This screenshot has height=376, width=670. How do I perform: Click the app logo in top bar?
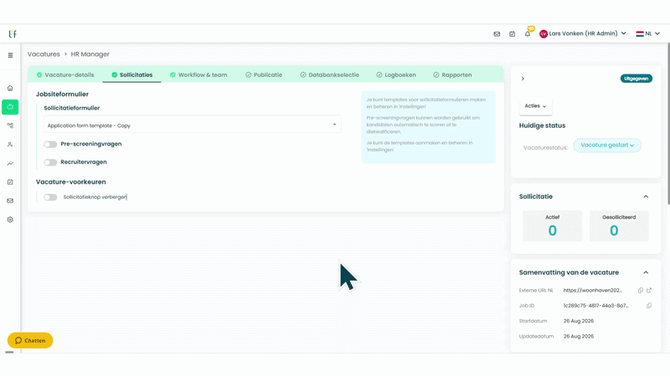12,34
